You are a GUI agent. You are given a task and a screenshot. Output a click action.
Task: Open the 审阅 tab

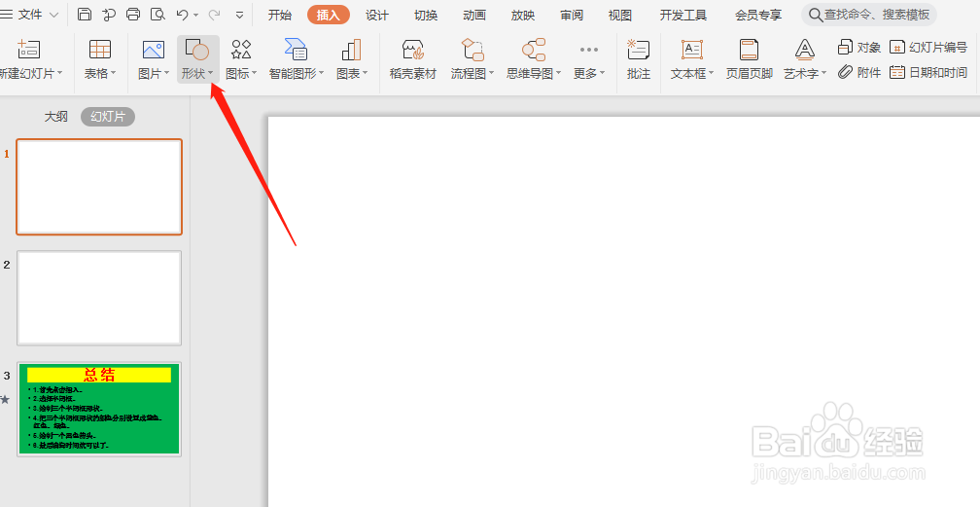click(x=572, y=15)
